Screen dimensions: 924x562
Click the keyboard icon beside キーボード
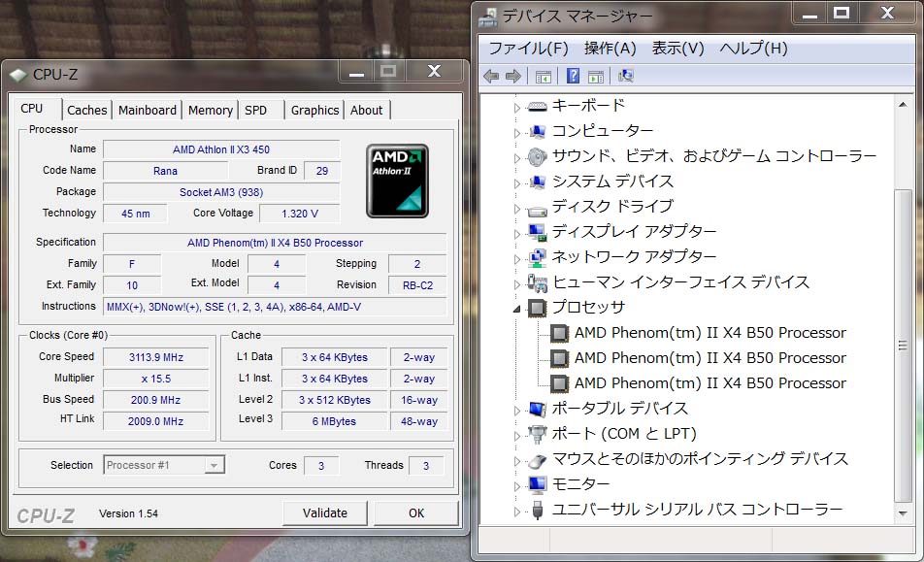(538, 106)
